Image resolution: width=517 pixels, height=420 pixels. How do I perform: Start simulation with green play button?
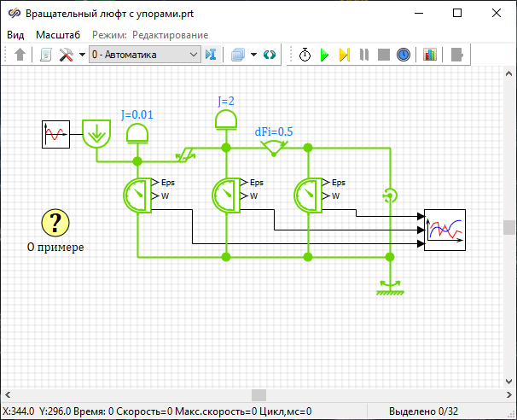click(x=324, y=55)
